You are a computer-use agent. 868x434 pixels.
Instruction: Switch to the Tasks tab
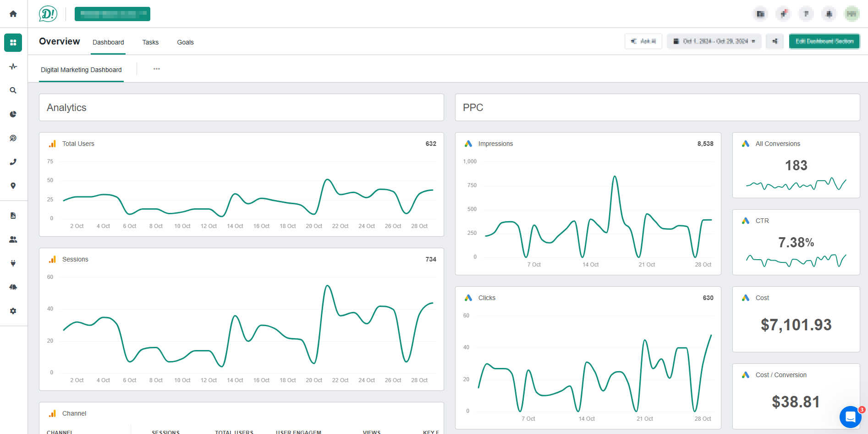(150, 42)
